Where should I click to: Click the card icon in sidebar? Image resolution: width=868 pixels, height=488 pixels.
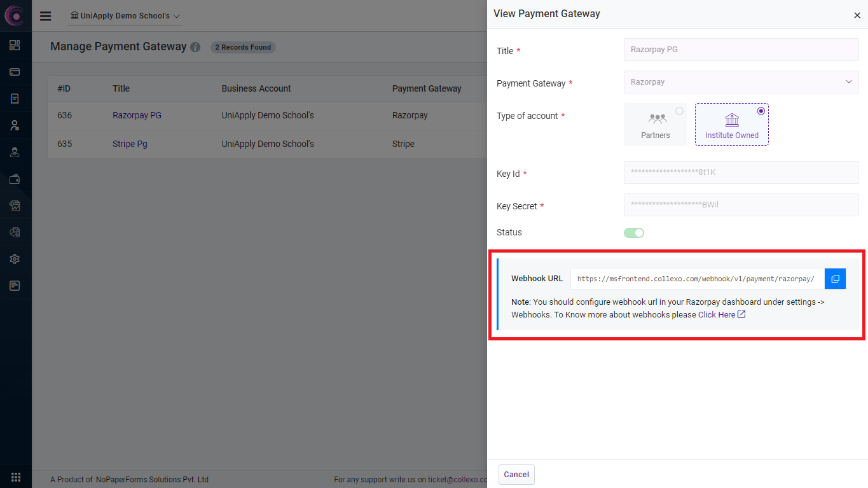point(15,72)
